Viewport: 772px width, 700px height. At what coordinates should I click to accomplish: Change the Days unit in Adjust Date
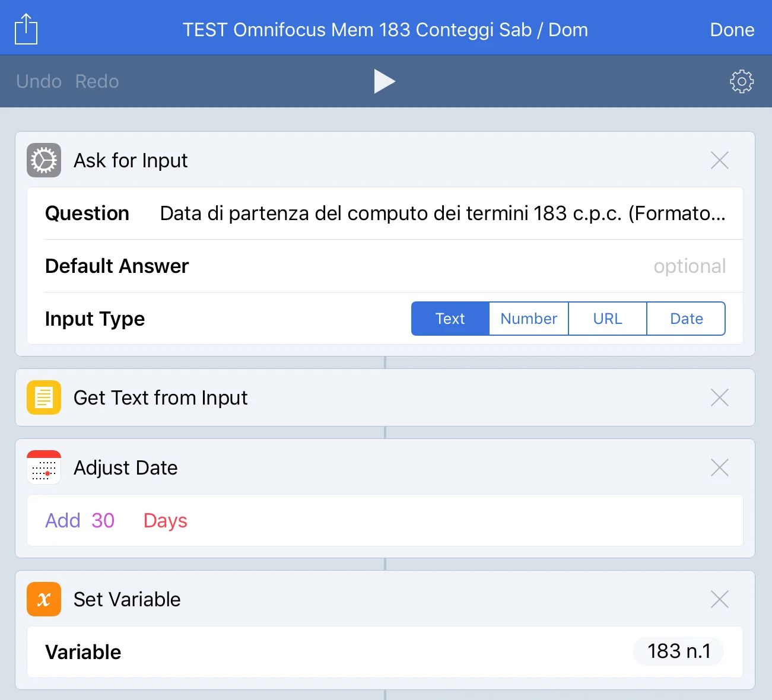point(166,520)
